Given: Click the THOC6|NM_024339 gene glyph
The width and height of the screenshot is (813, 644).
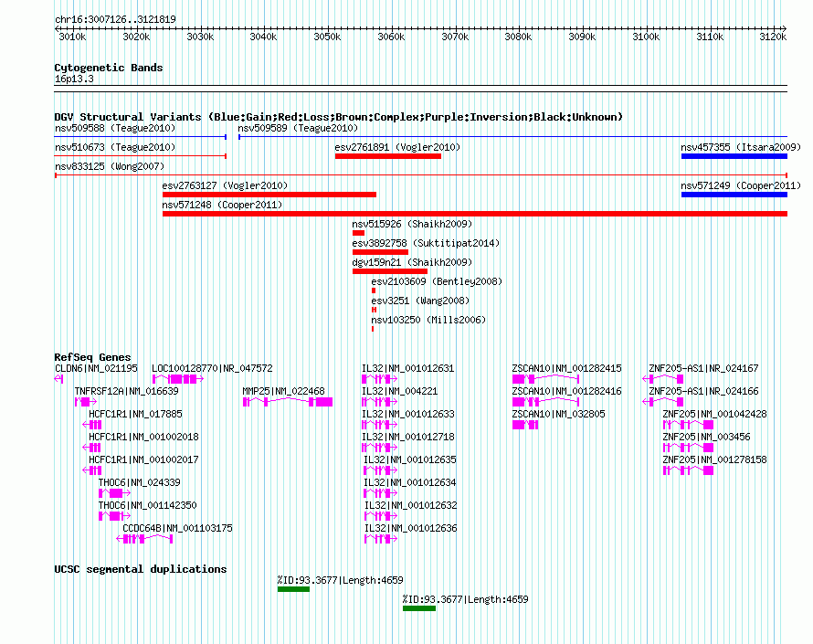Looking at the screenshot, I should (x=114, y=493).
